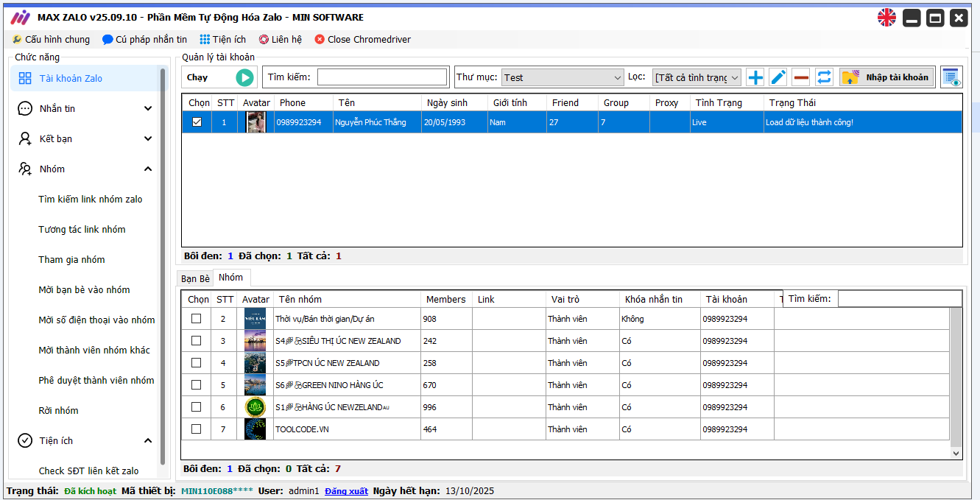Open the Thư mục Test dropdown

[563, 77]
